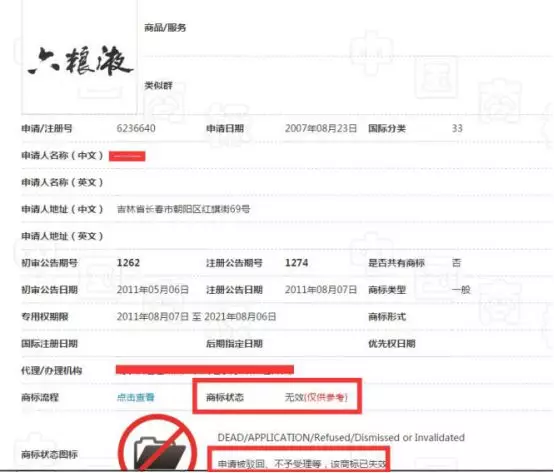Click the registration announcement date 2011年08月07日
The width and height of the screenshot is (554, 473).
point(321,290)
